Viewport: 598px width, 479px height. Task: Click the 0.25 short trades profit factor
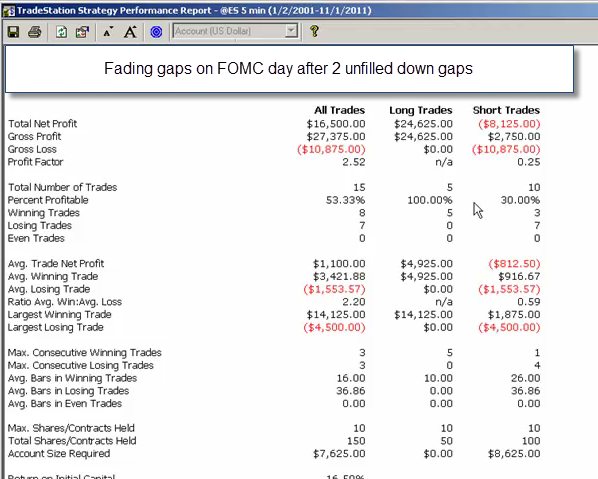click(x=529, y=162)
